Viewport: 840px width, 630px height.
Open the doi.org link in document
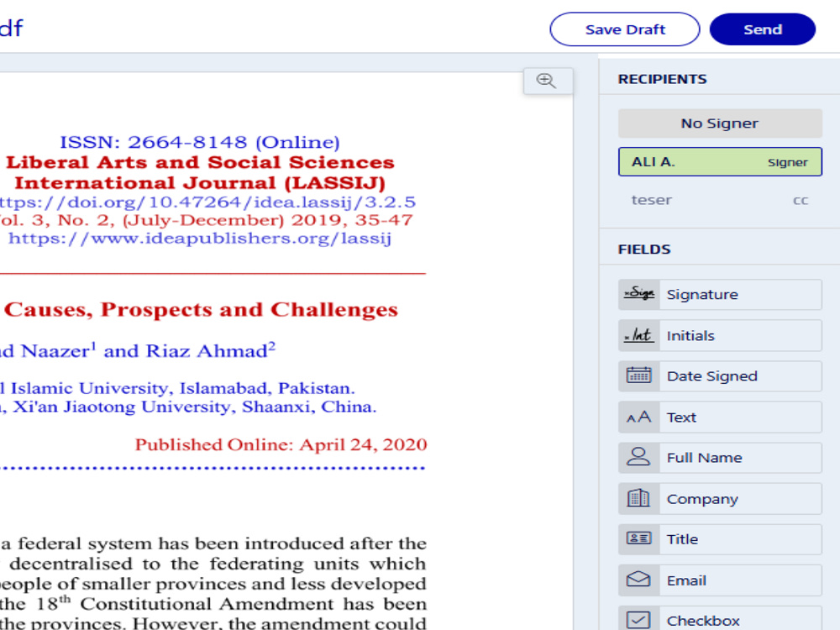[x=207, y=202]
